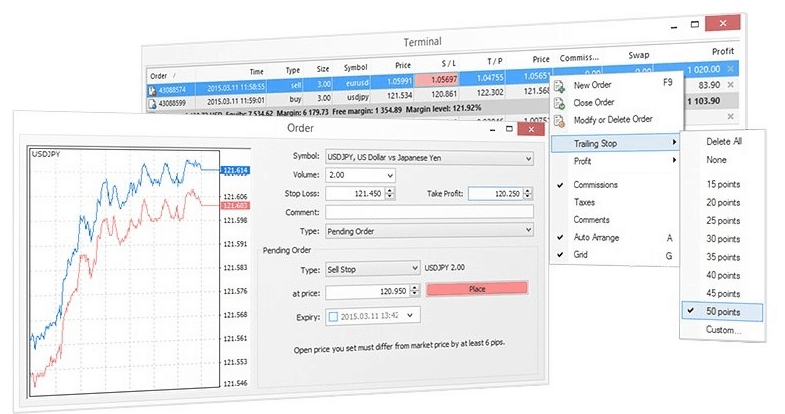Click the red Place button
The width and height of the screenshot is (785, 414).
click(477, 289)
